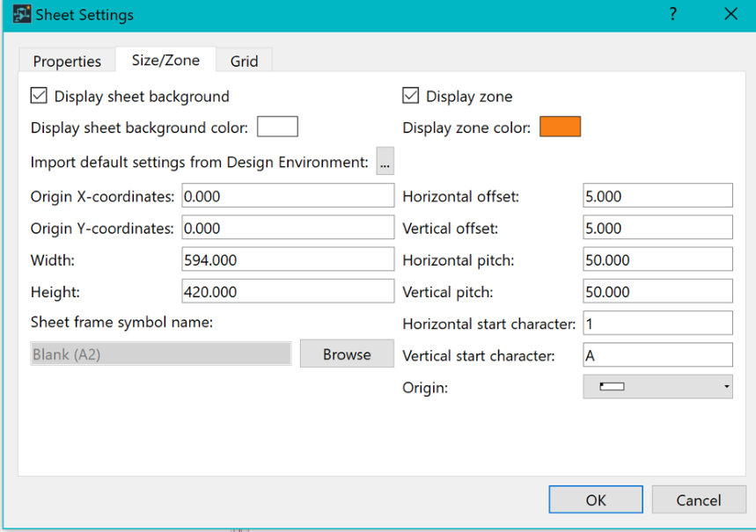This screenshot has height=532, width=756.
Task: Click the 'Display zone color:' label
Action: 466,128
